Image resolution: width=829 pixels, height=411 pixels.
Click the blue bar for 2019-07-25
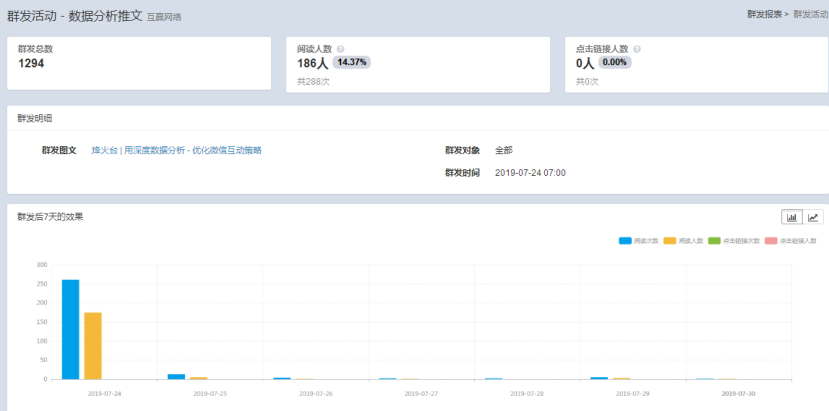tap(176, 376)
